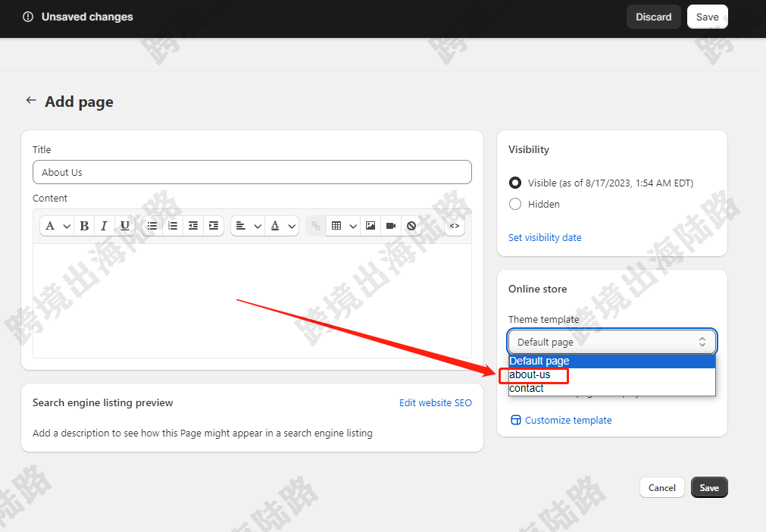Choose contact from template list
766x532 pixels.
(612, 388)
